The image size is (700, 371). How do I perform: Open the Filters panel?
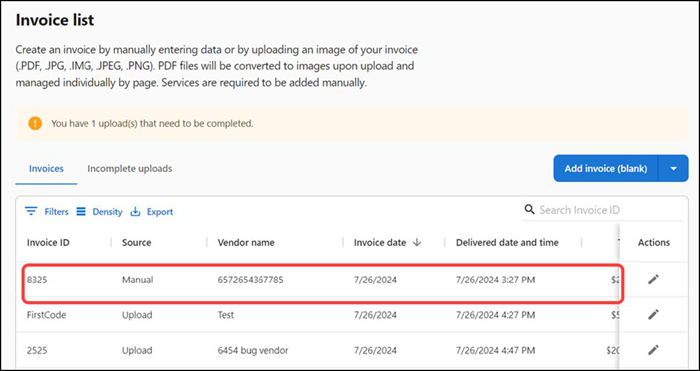pyautogui.click(x=47, y=212)
